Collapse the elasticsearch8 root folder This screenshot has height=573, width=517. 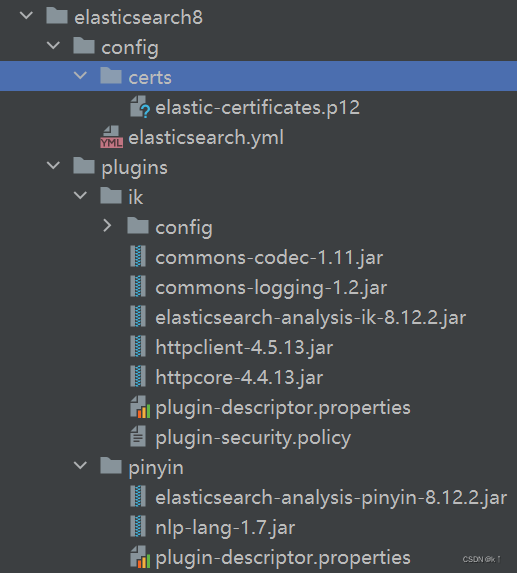(x=26, y=16)
